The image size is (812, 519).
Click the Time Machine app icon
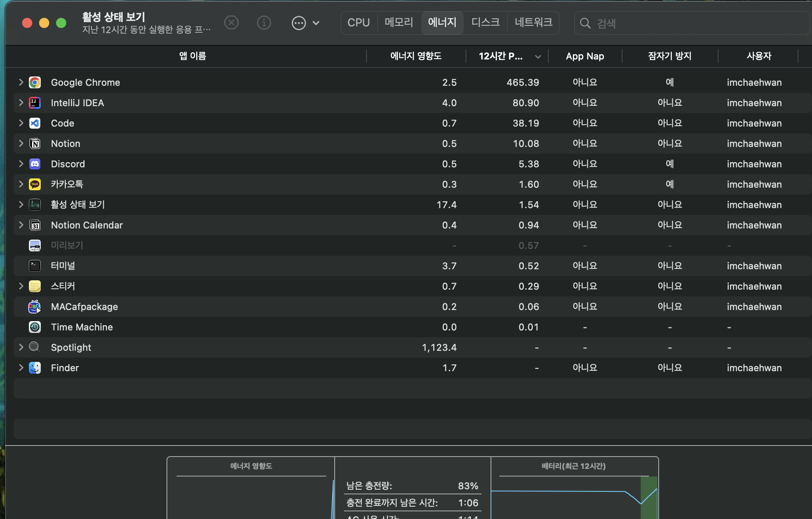click(35, 327)
